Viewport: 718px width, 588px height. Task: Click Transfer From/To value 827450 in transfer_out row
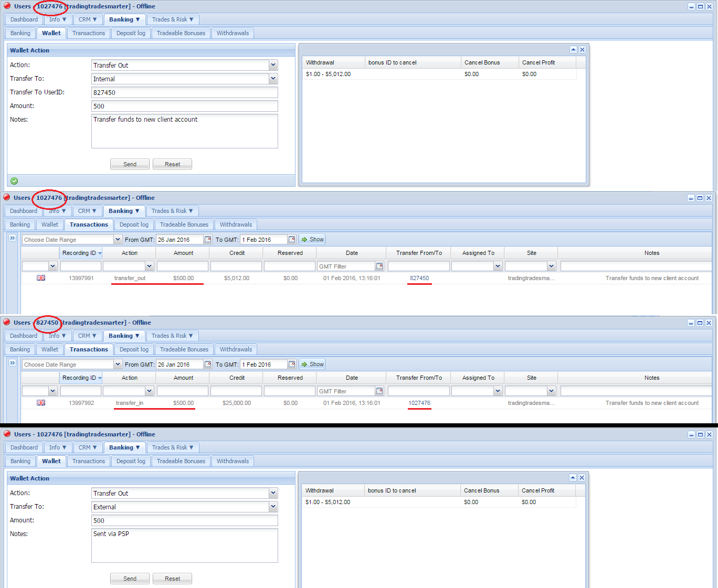pyautogui.click(x=419, y=278)
